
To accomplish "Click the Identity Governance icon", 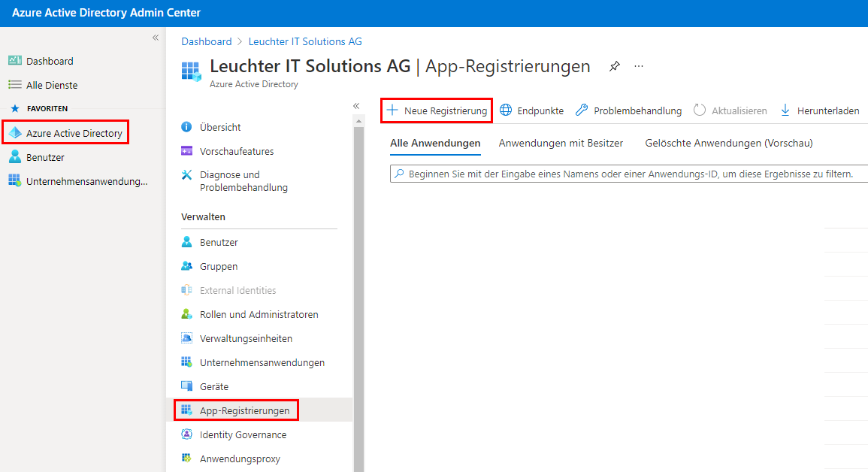I will tap(186, 434).
